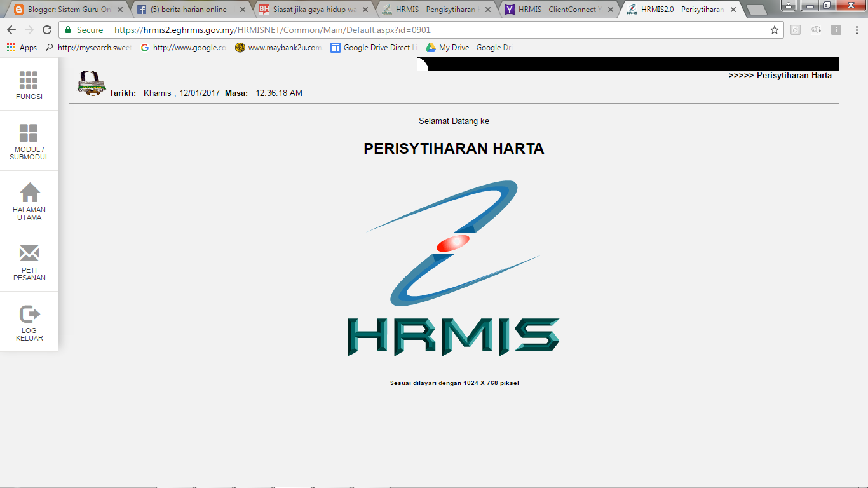
Task: Click the Selamat Datang ke text
Action: click(454, 121)
